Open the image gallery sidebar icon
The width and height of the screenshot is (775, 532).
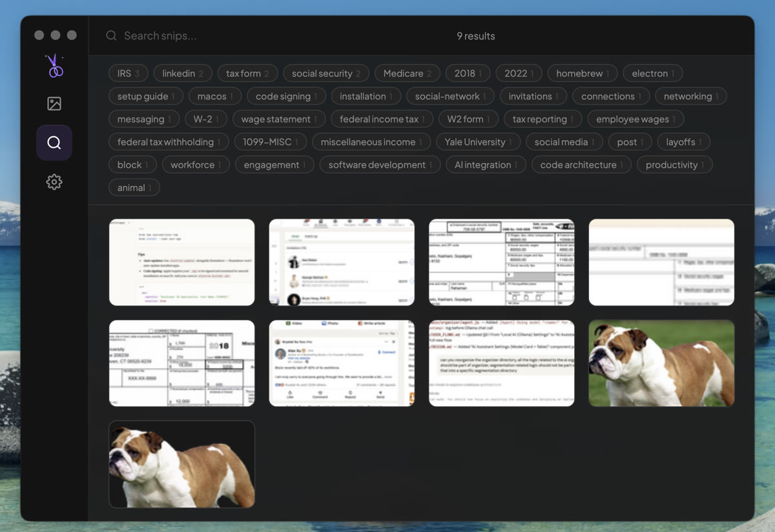coord(54,103)
